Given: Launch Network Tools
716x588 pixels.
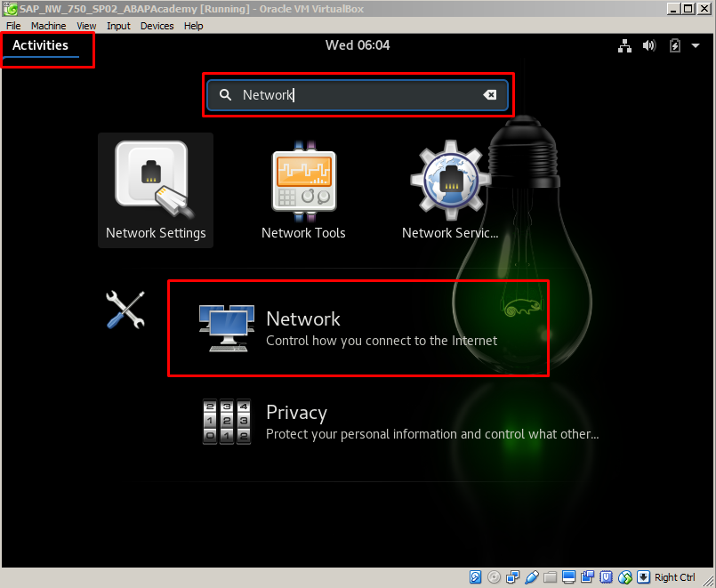Looking at the screenshot, I should (303, 189).
